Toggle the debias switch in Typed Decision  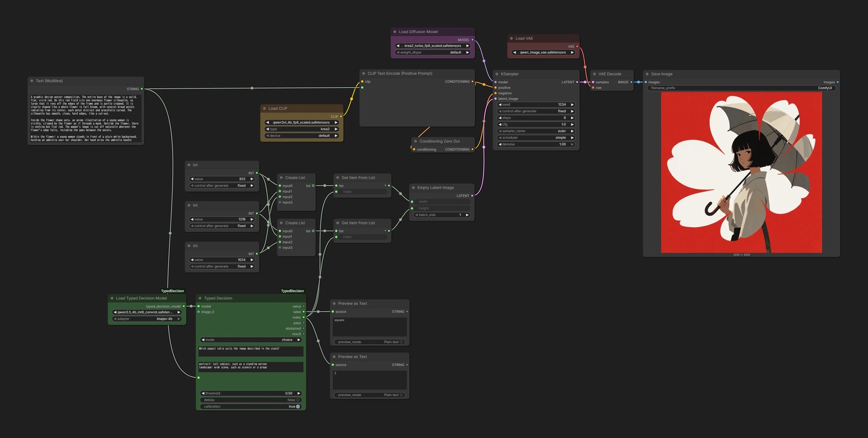tap(298, 400)
